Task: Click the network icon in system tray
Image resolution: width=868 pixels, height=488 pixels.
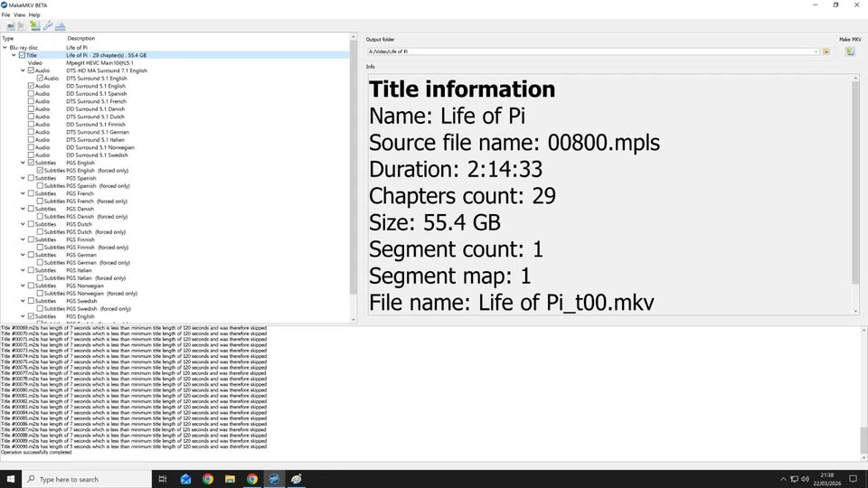Action: (x=794, y=479)
